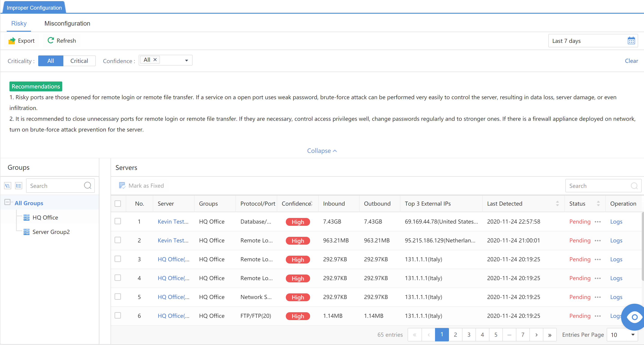Switch Groups panel to tree view icon
Viewport: 644px width, 345px height.
(7, 186)
